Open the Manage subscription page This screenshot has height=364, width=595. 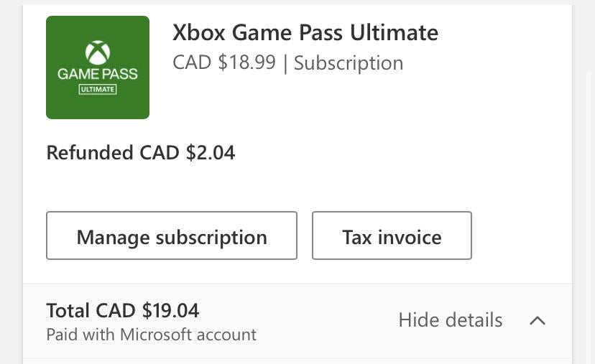(x=172, y=235)
